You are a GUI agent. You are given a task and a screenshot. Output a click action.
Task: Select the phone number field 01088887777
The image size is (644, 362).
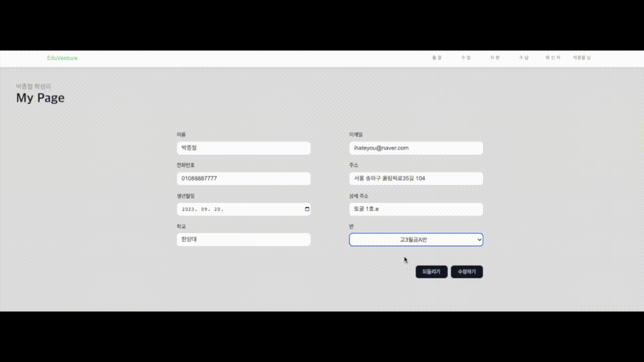click(244, 178)
